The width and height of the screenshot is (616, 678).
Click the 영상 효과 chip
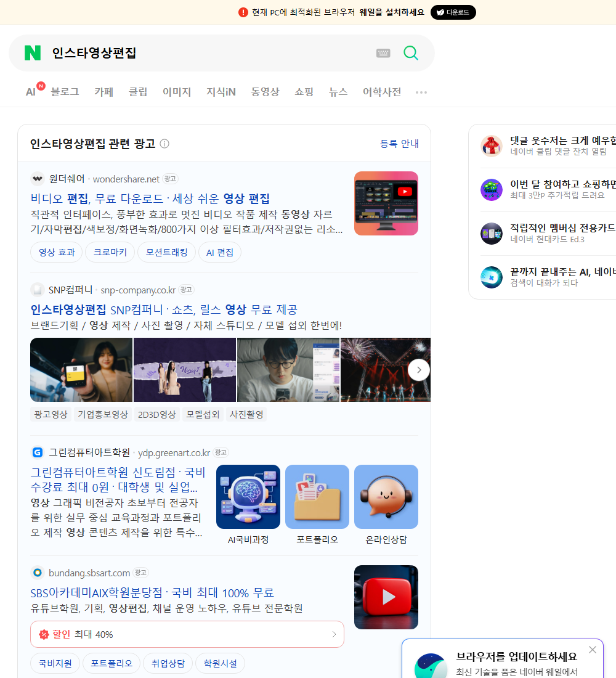click(x=57, y=252)
